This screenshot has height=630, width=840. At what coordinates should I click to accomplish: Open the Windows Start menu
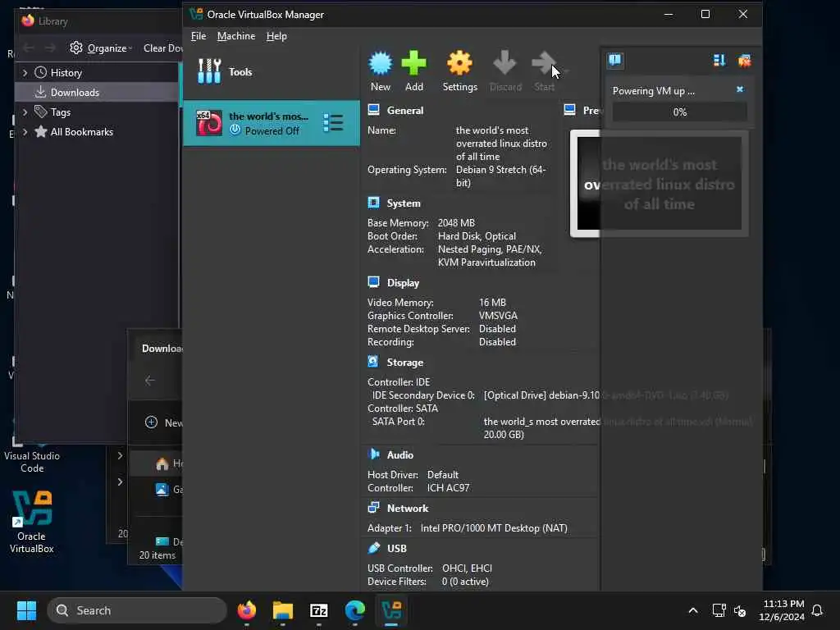(26, 610)
